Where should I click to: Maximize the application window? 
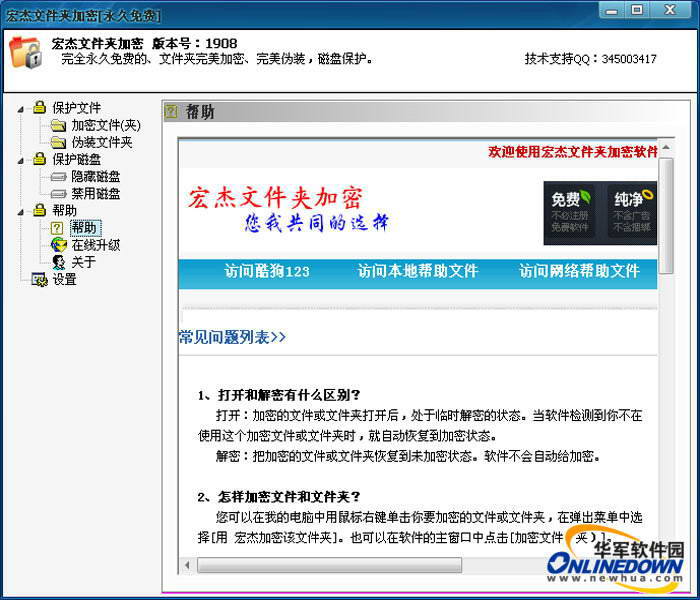pyautogui.click(x=637, y=10)
